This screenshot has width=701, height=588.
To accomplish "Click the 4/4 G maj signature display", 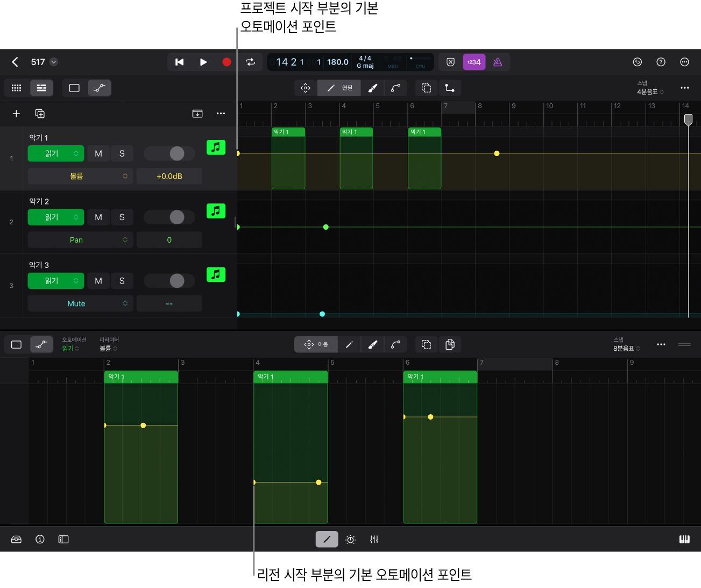I will pos(365,62).
